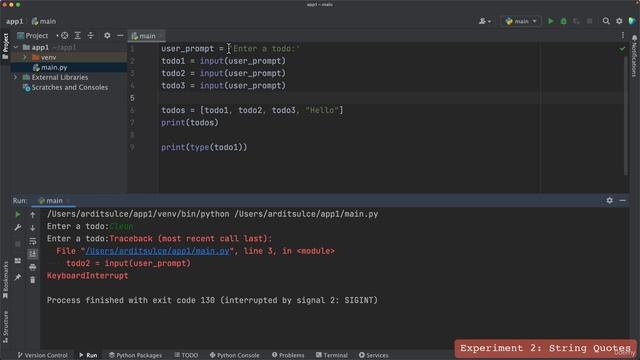Open IDE settings gear in top toolbar
The image size is (640, 360).
coord(619,21)
